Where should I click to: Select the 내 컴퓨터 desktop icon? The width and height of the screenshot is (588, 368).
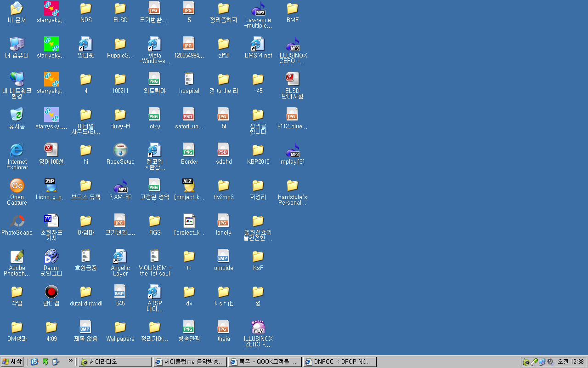17,44
